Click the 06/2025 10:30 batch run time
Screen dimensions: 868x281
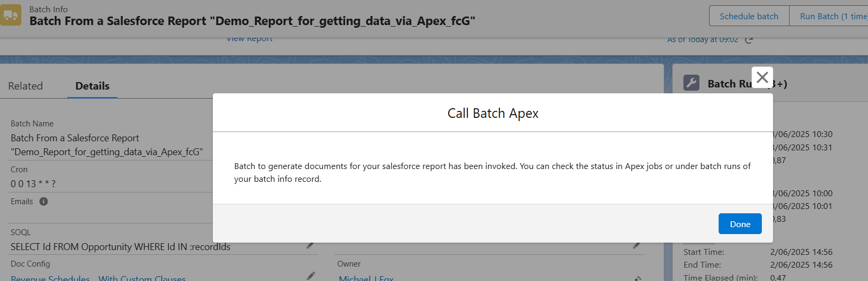802,134
